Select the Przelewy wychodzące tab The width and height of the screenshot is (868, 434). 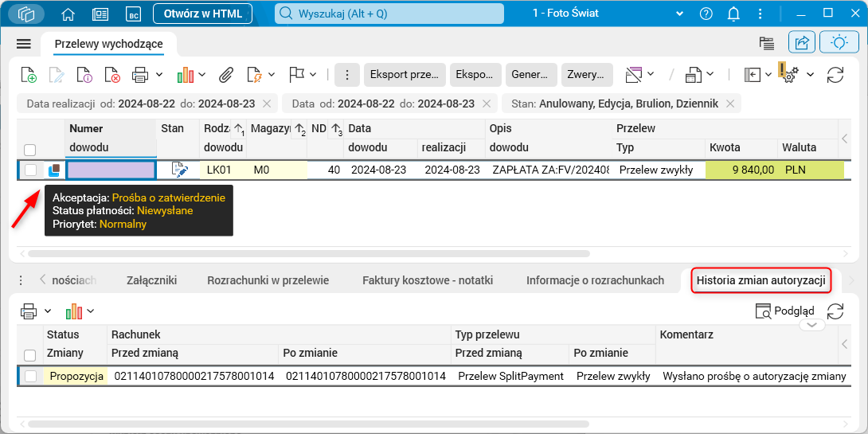pos(108,45)
